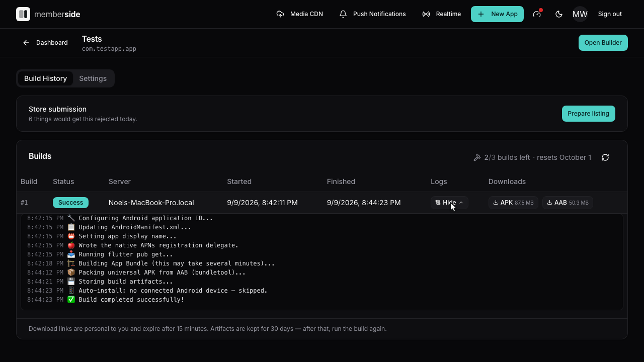Viewport: 644px width, 362px height.
Task: Click the memberside logo icon
Action: pyautogui.click(x=23, y=14)
